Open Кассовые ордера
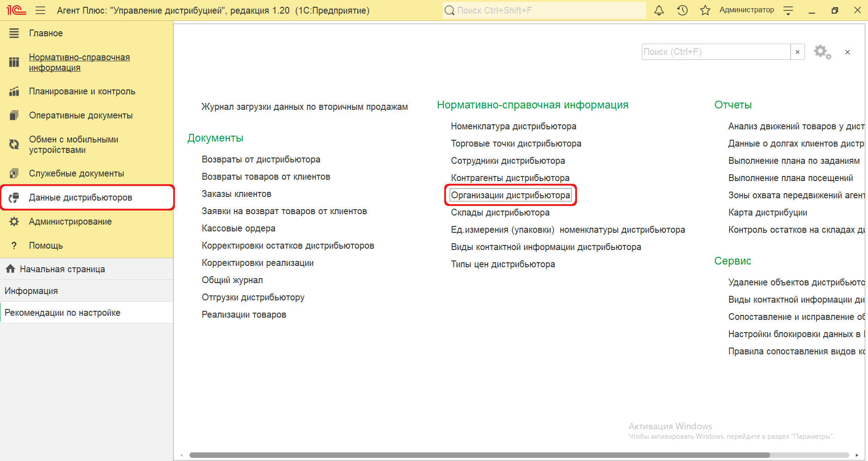 pyautogui.click(x=238, y=228)
